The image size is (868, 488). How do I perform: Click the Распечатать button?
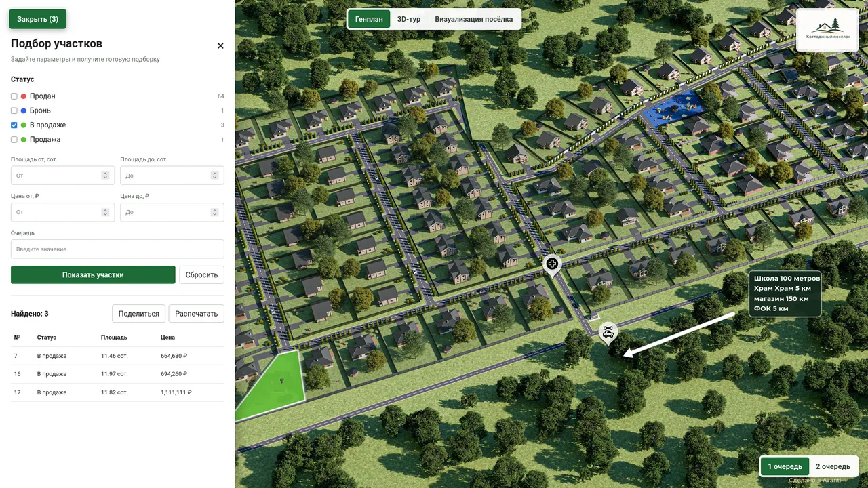[x=196, y=314]
